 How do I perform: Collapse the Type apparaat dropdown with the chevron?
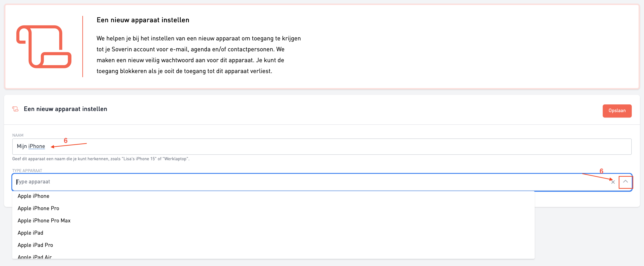click(625, 182)
